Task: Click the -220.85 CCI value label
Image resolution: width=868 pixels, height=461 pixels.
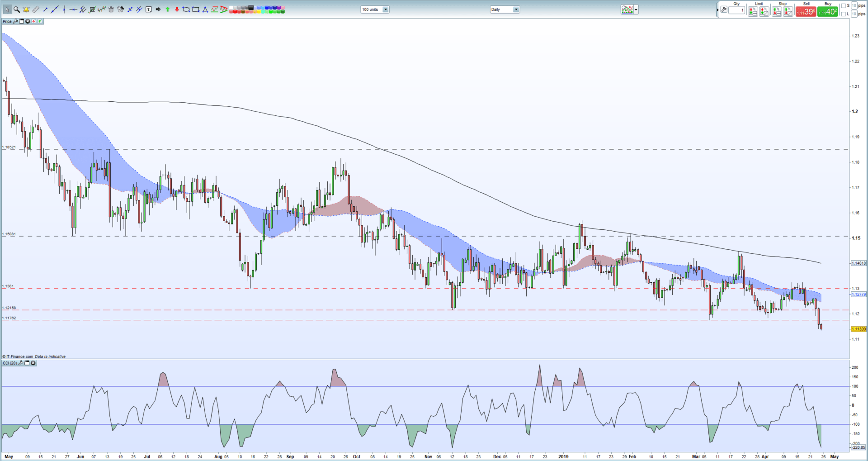Action: coord(859,447)
